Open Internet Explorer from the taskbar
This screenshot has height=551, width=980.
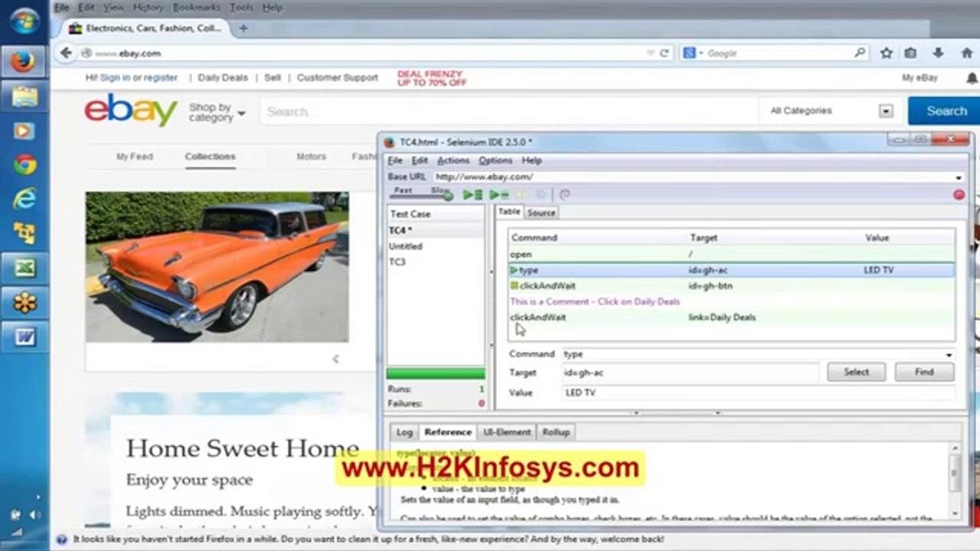[24, 200]
